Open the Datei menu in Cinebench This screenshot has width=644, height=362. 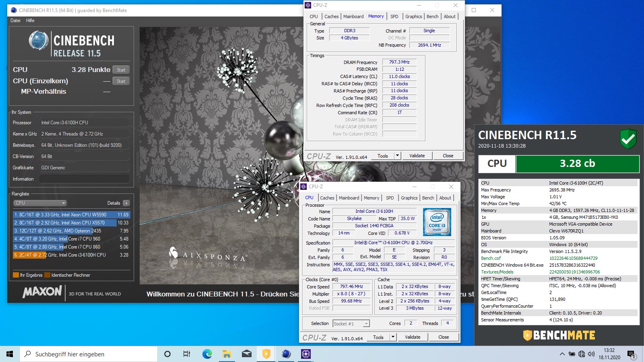[15, 21]
